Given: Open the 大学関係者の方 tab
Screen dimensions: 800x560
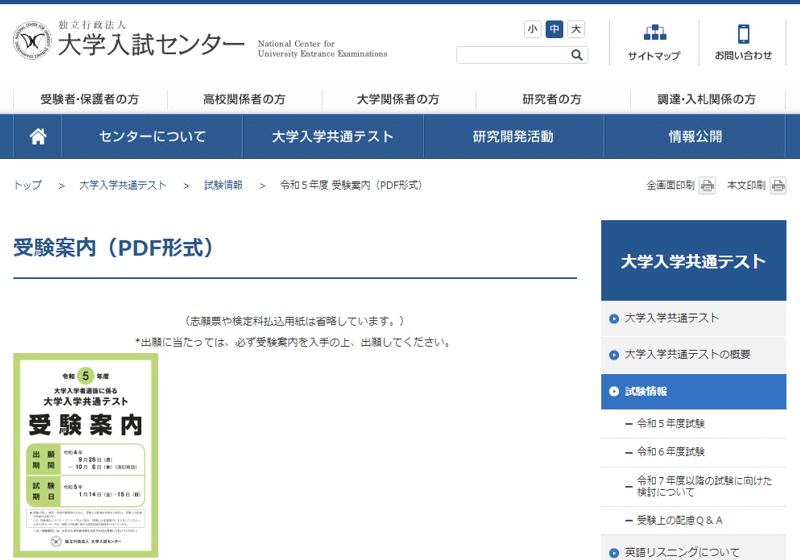Looking at the screenshot, I should click(398, 99).
